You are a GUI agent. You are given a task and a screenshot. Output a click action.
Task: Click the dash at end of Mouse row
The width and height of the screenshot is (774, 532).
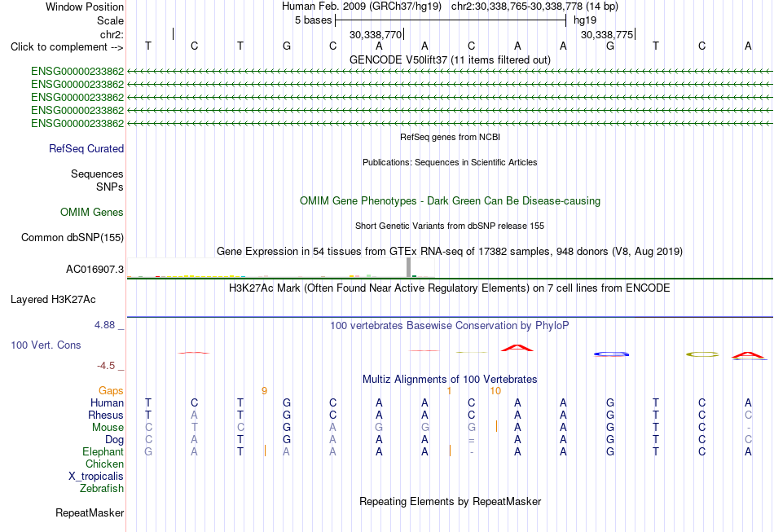coord(749,428)
